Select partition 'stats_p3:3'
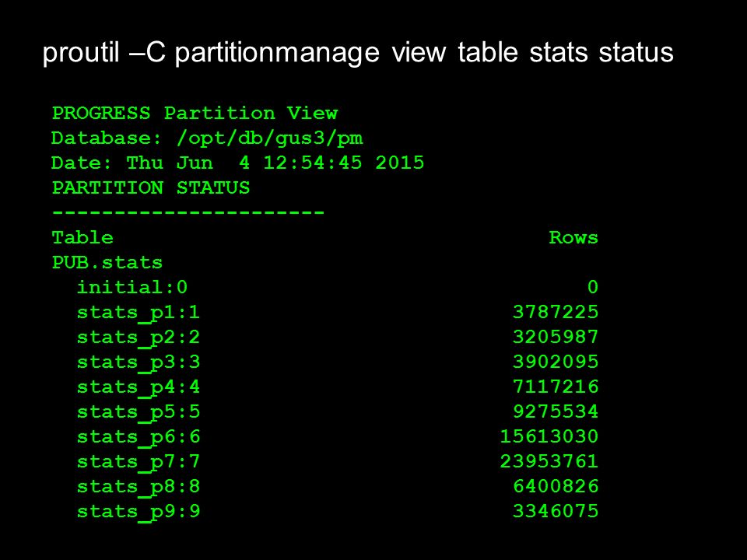 [x=139, y=363]
